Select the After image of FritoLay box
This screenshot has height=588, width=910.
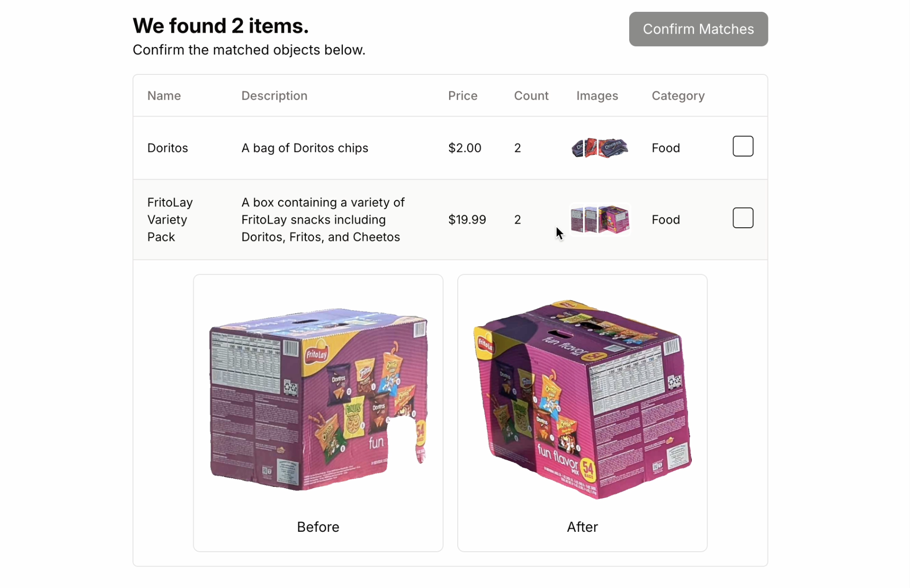coord(582,399)
